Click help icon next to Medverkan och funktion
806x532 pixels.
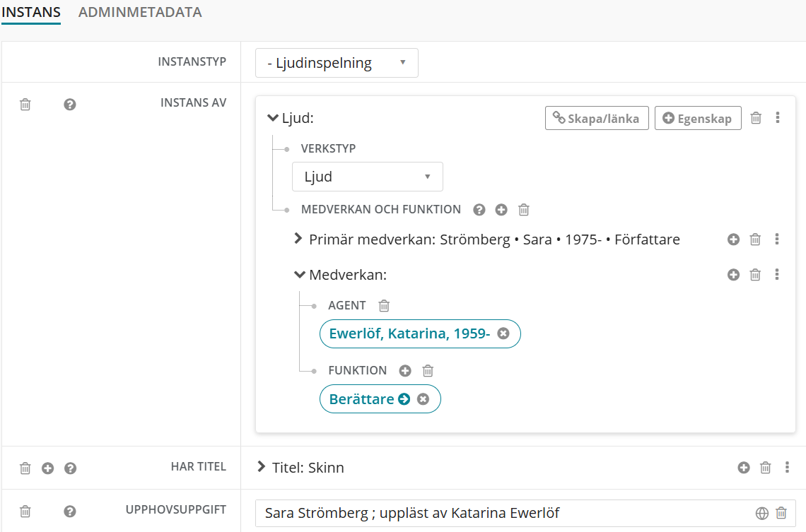click(x=479, y=210)
